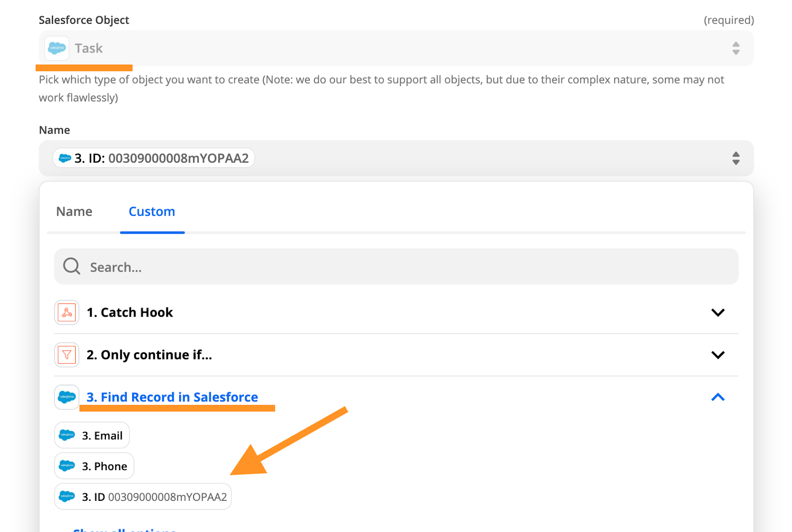792x532 pixels.
Task: Choose the 3. Email field option
Action: [102, 435]
